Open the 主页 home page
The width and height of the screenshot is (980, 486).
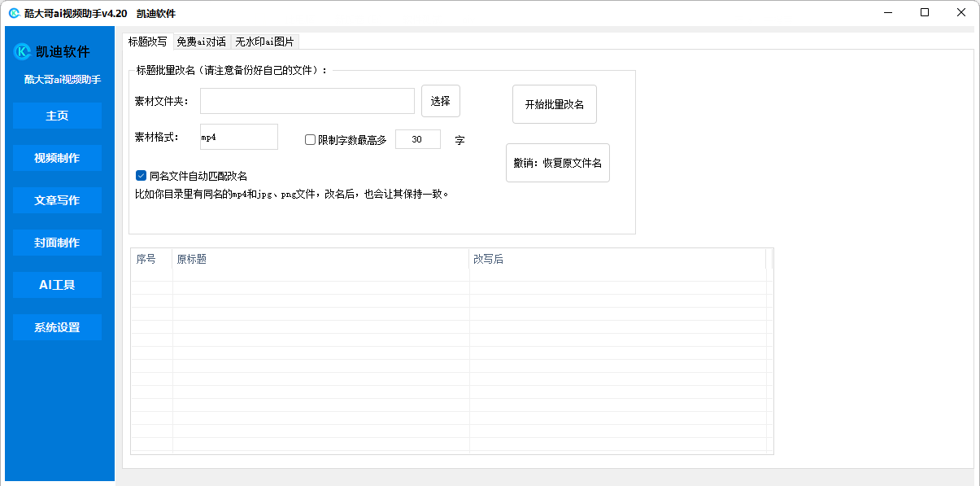click(57, 116)
